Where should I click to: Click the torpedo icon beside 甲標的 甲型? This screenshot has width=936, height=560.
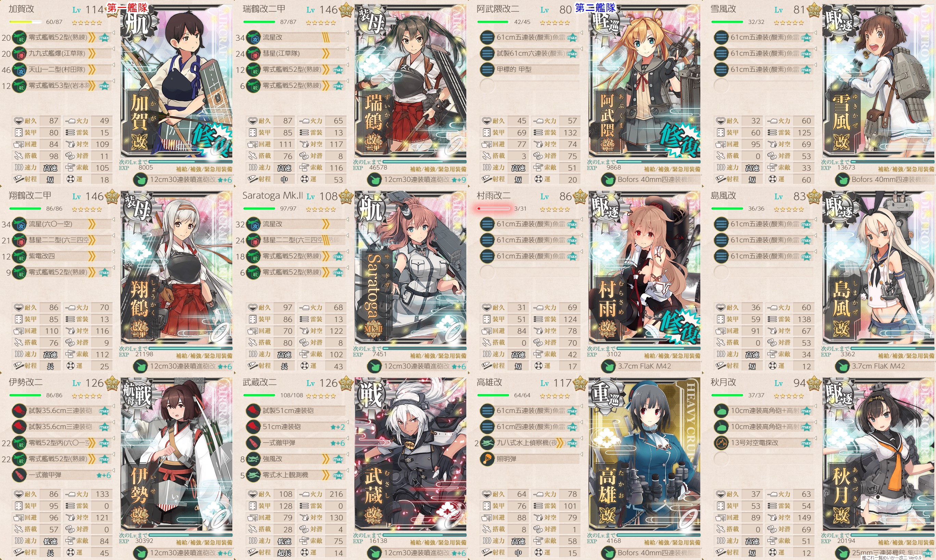coord(487,69)
